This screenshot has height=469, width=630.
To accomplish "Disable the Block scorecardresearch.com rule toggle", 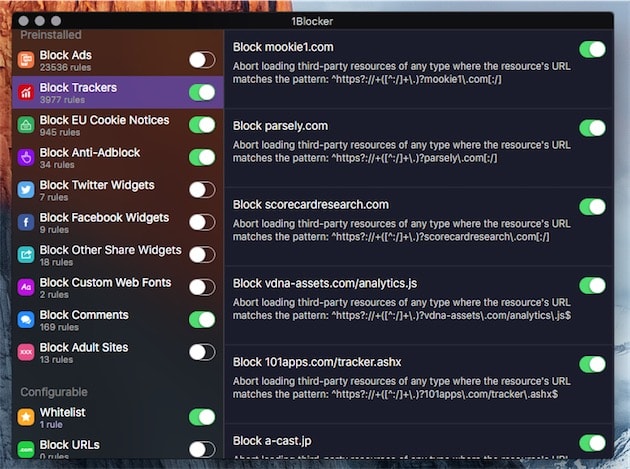I will pyautogui.click(x=593, y=207).
